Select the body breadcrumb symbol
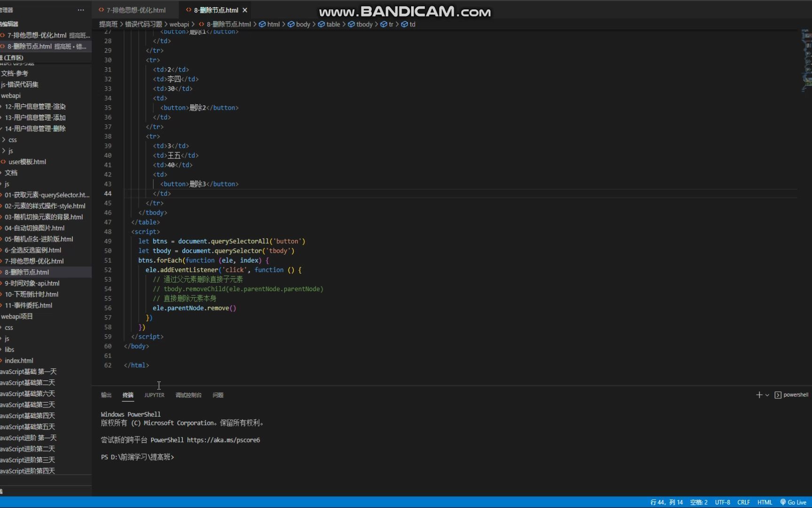Viewport: 812px width, 508px height. point(299,24)
